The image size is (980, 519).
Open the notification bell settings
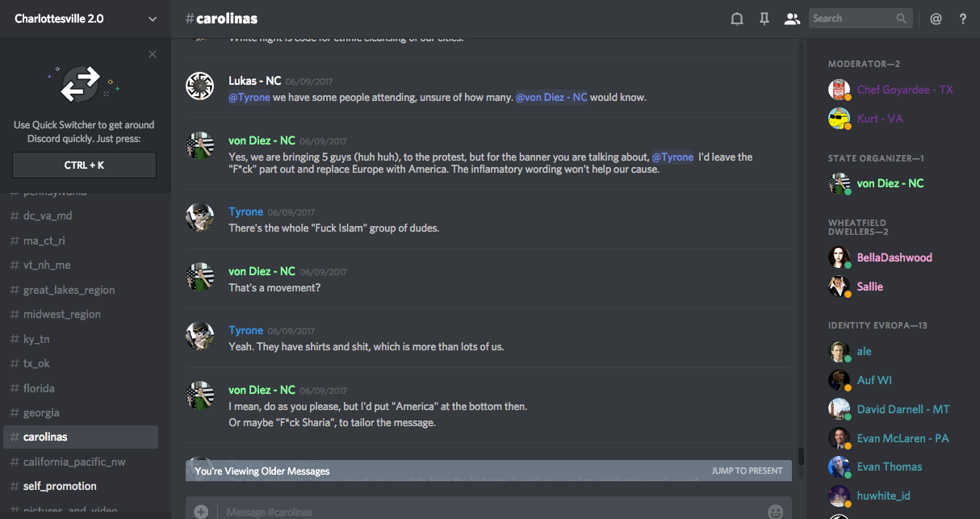[736, 19]
